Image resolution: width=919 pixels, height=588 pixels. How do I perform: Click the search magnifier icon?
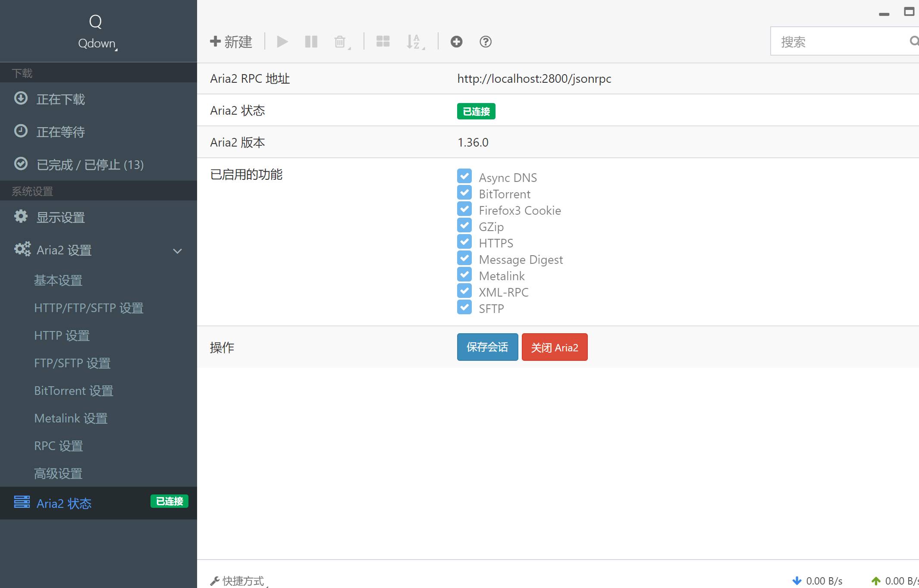(x=914, y=41)
